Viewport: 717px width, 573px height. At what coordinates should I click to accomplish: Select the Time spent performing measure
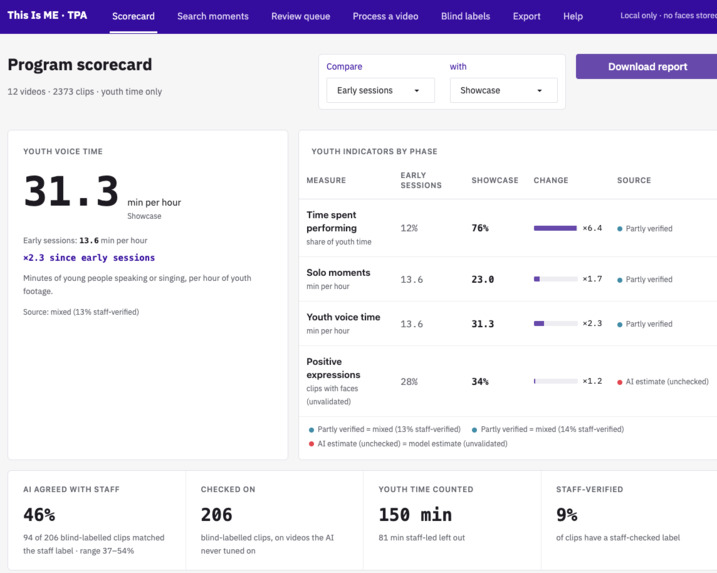click(332, 221)
